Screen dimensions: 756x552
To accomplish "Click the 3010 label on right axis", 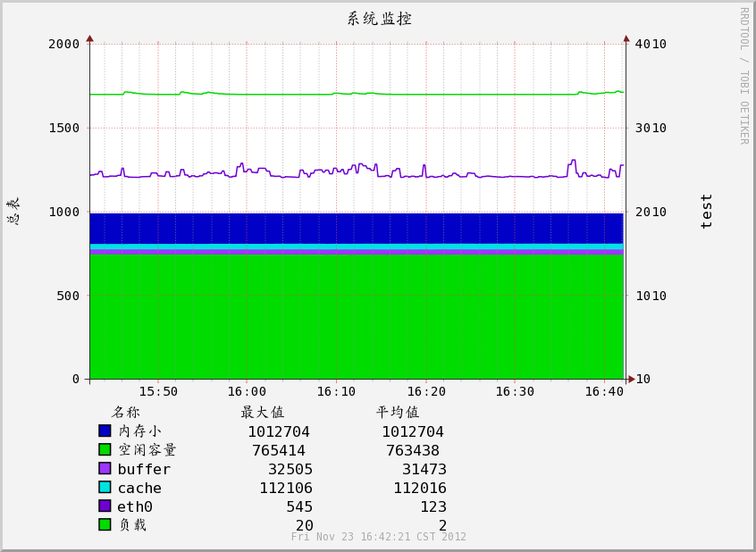I will 651,128.
